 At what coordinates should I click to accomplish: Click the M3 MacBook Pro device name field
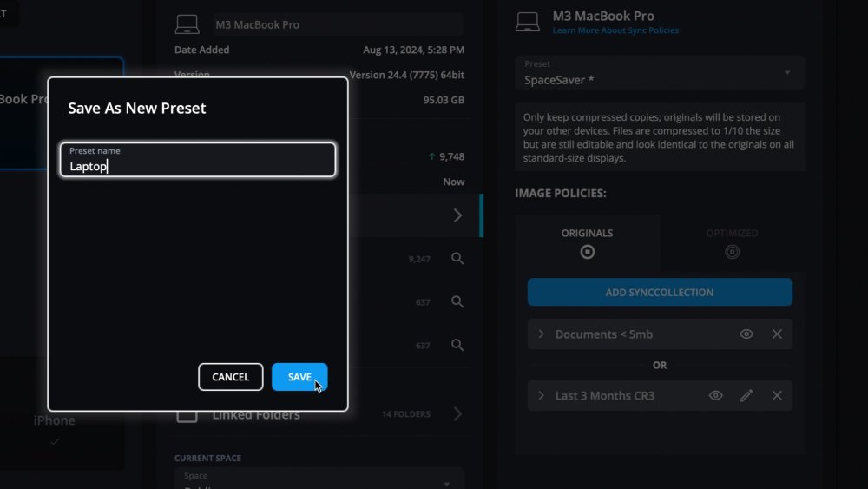click(339, 24)
